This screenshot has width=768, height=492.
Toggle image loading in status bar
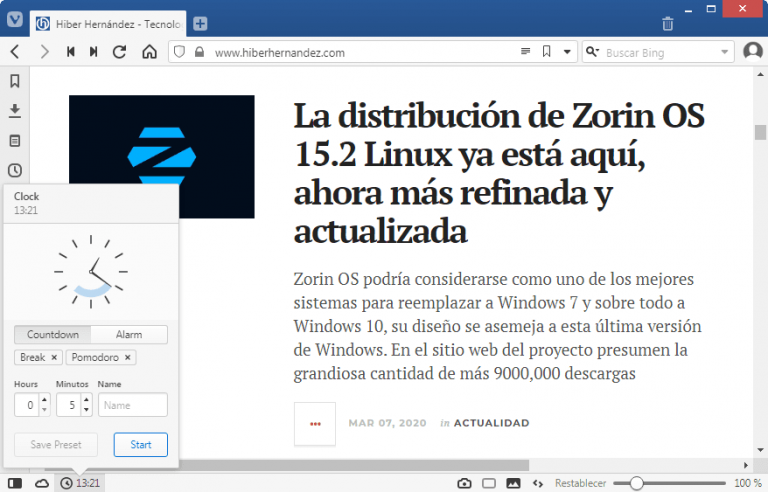coord(514,483)
